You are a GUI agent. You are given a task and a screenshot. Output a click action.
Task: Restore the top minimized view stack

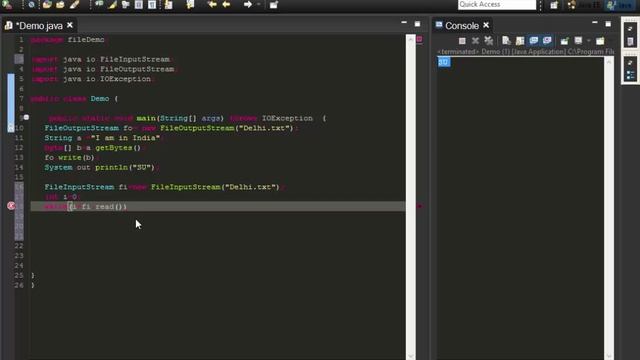coord(631,29)
